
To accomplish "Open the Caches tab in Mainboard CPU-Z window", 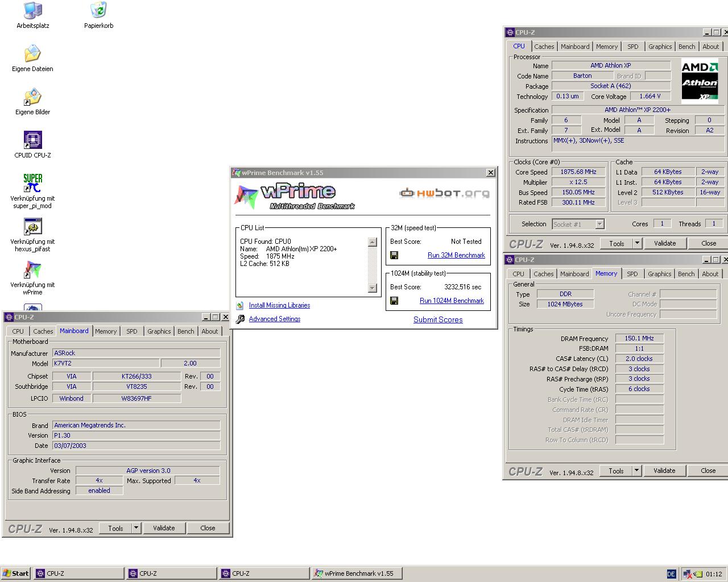I will [43, 331].
